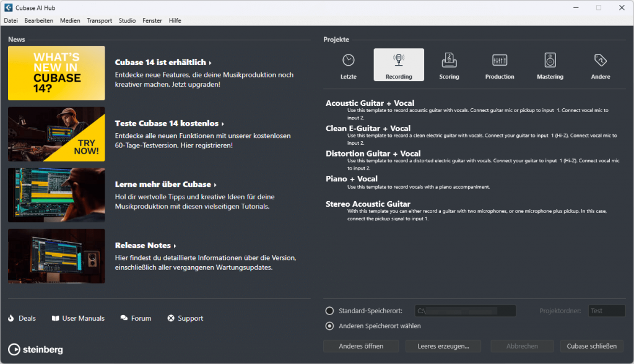634x364 pixels.
Task: Click the Deals flame icon
Action: (11, 318)
